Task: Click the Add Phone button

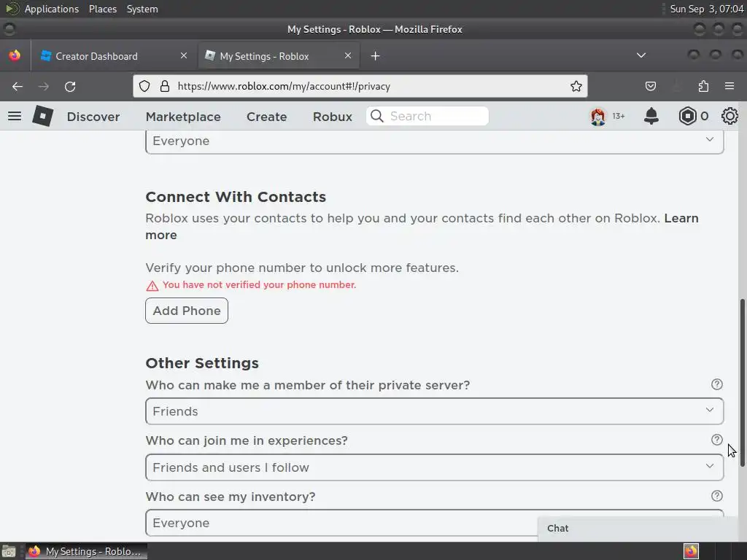Action: pos(187,311)
